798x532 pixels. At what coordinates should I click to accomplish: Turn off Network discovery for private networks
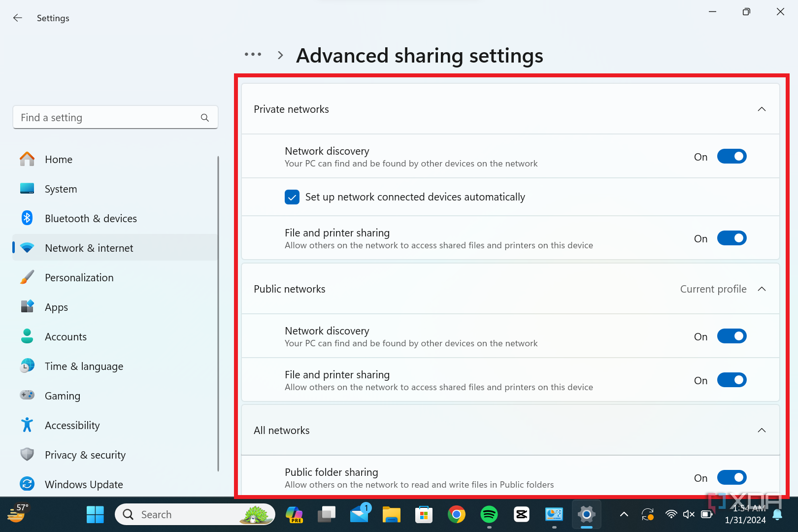(x=731, y=157)
